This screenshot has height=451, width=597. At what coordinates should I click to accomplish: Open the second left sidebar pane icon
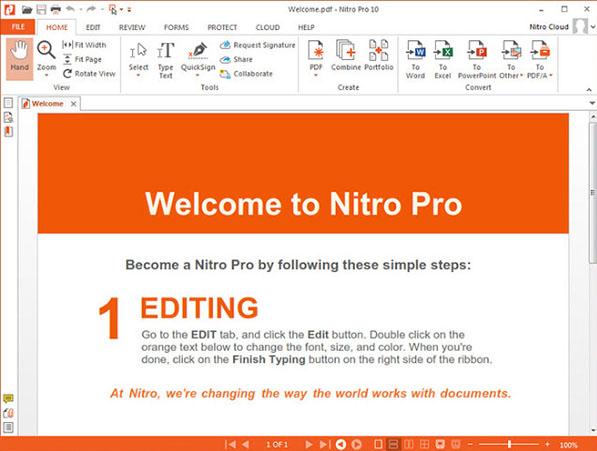point(8,117)
